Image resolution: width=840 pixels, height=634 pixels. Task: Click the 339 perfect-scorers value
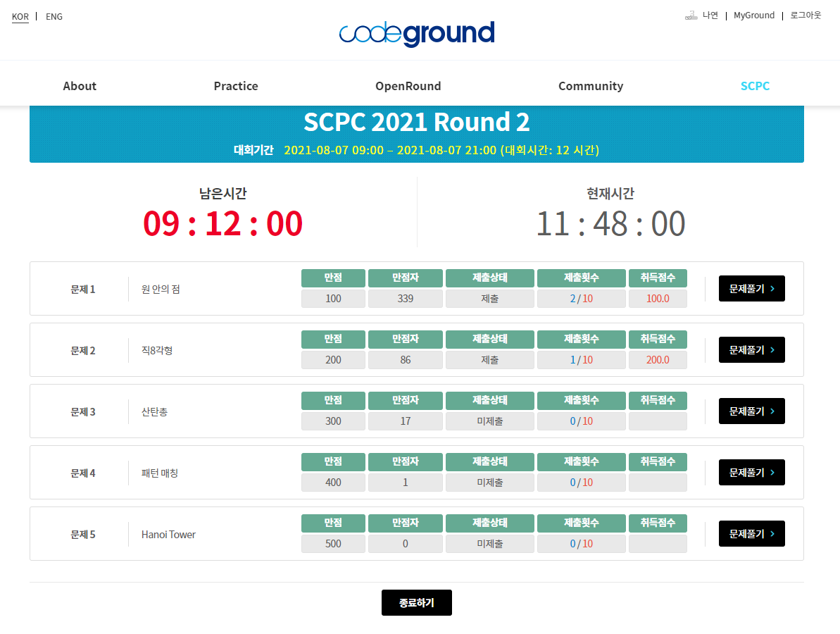[x=406, y=299]
